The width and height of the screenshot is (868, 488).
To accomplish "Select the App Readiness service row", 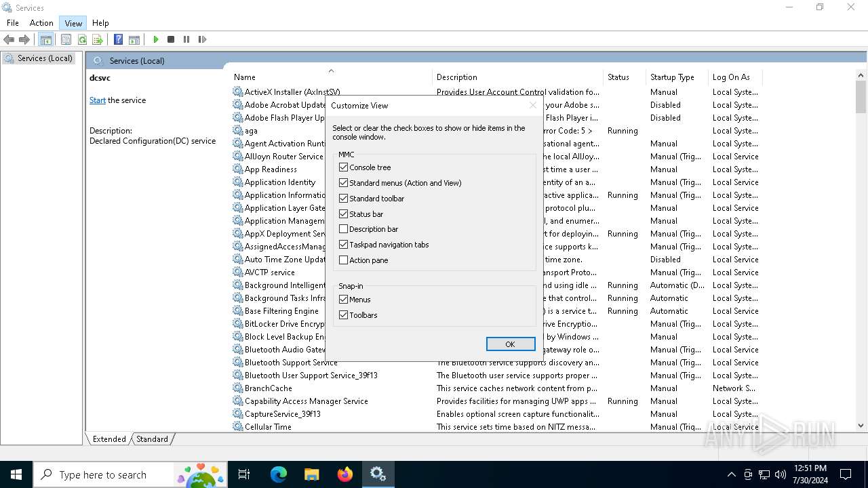I will (x=496, y=169).
